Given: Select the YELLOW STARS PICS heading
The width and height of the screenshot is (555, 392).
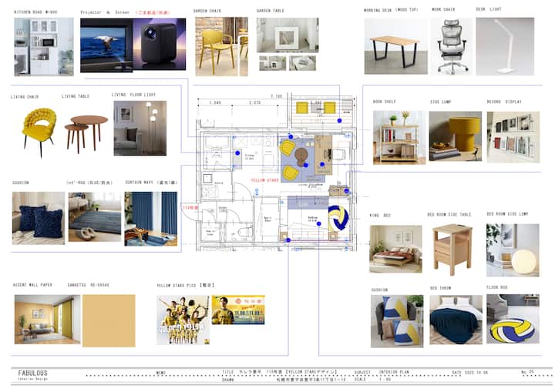Looking at the screenshot, I should pos(186,285).
